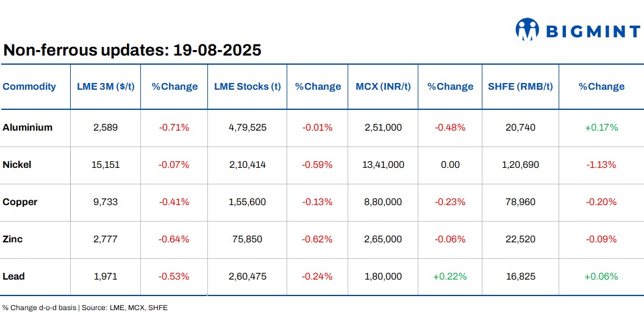Click the source footnote text
Screen dimensions: 644x315
pyautogui.click(x=85, y=308)
